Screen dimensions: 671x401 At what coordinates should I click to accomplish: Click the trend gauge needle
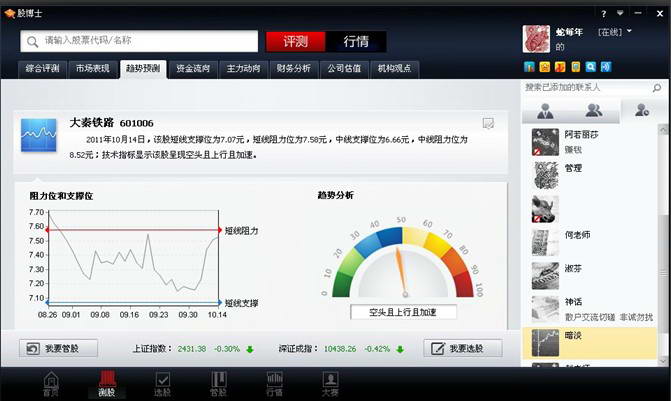pos(401,270)
